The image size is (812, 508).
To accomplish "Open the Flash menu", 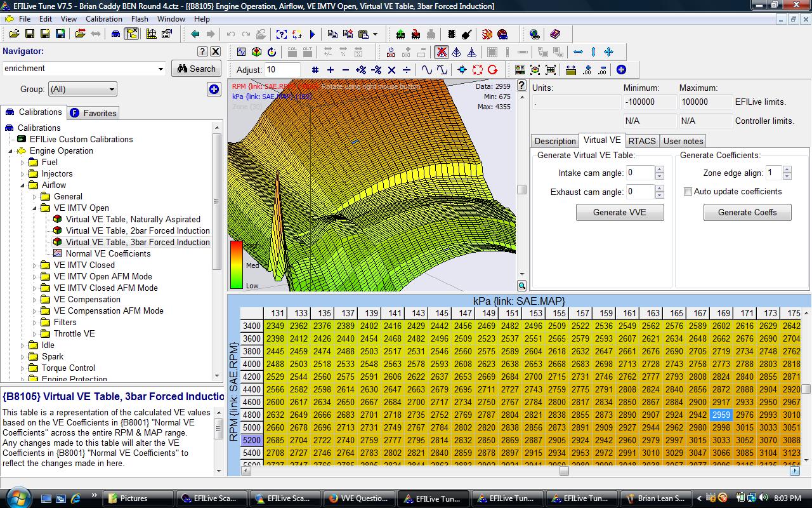I will [140, 19].
